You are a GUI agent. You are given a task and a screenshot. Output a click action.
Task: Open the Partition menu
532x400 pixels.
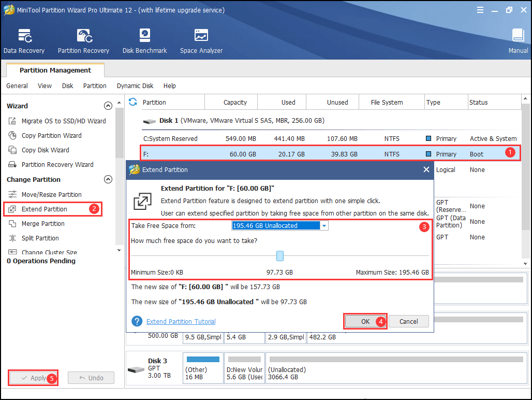[95, 86]
